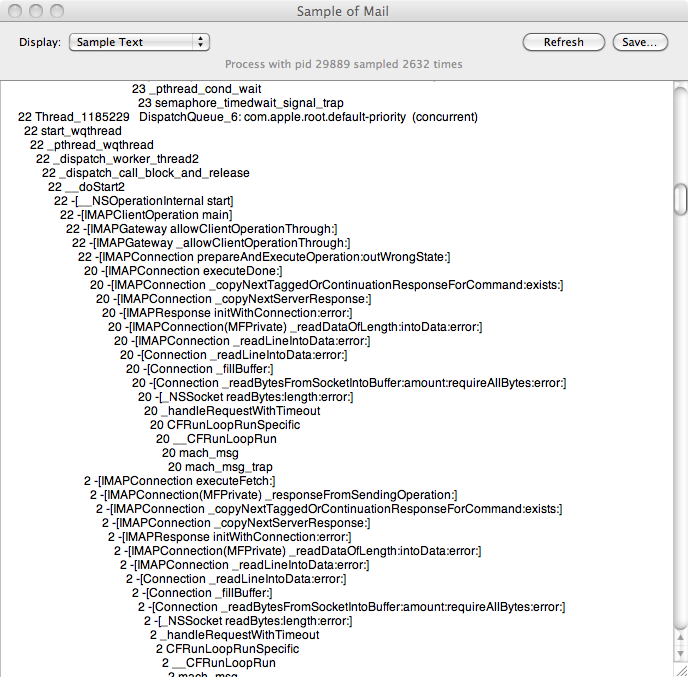688x677 pixels.
Task: Click the '22 _pthread_wqthread' line
Action: pos(92,145)
